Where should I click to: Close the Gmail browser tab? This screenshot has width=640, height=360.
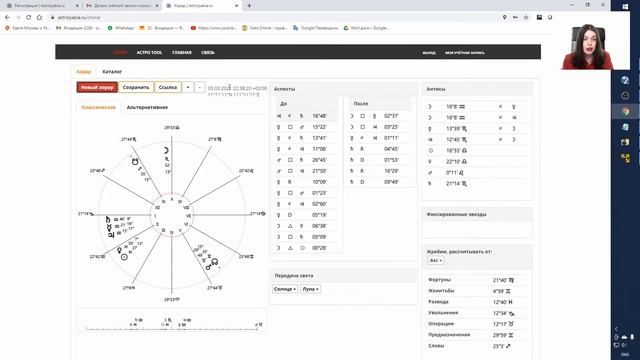(x=157, y=6)
